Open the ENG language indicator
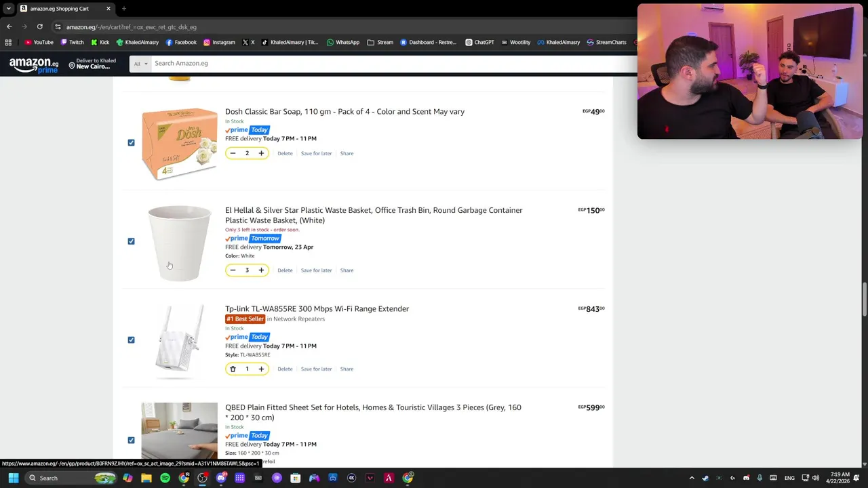The width and height of the screenshot is (868, 488). (x=789, y=478)
